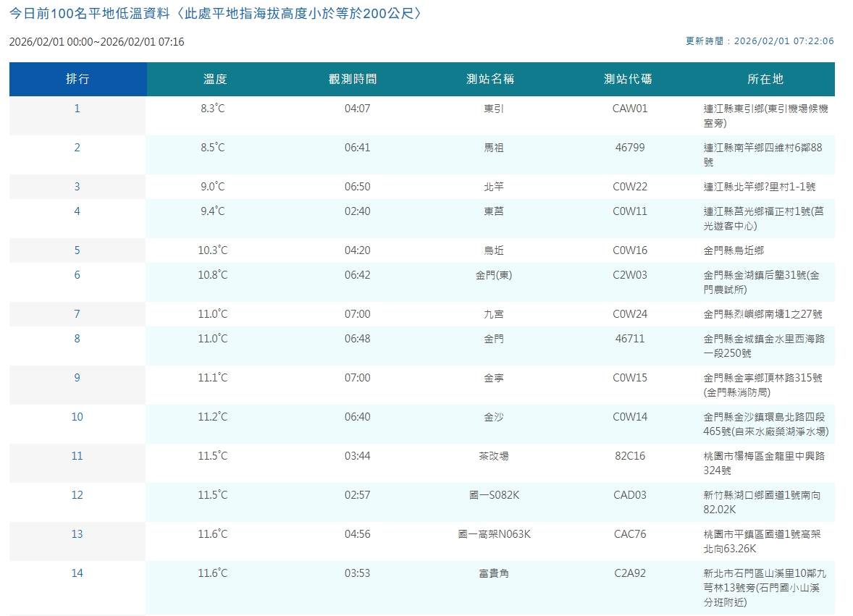Click station code C0W24
Image resolution: width=853 pixels, height=616 pixels.
[630, 314]
